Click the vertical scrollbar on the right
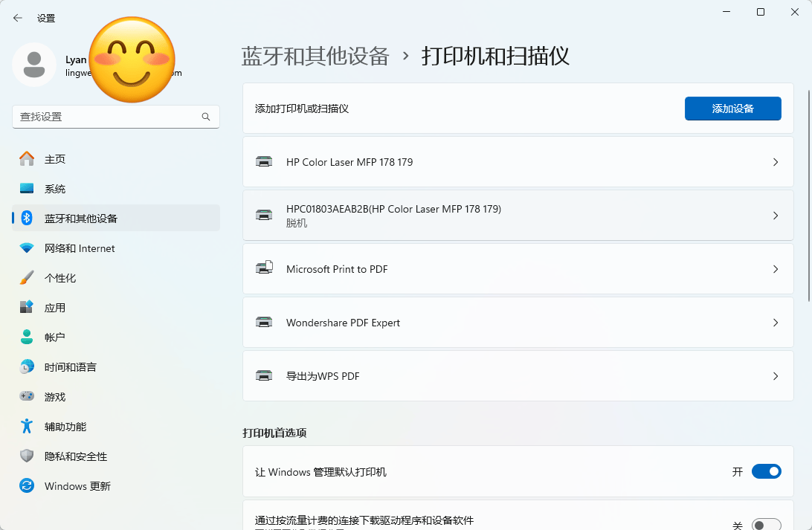The height and width of the screenshot is (530, 812). coord(808,193)
